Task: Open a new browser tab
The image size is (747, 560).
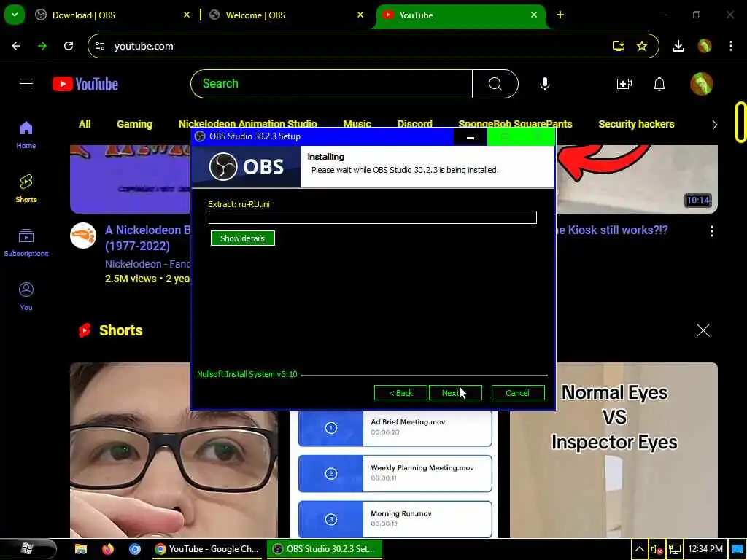Action: click(560, 15)
